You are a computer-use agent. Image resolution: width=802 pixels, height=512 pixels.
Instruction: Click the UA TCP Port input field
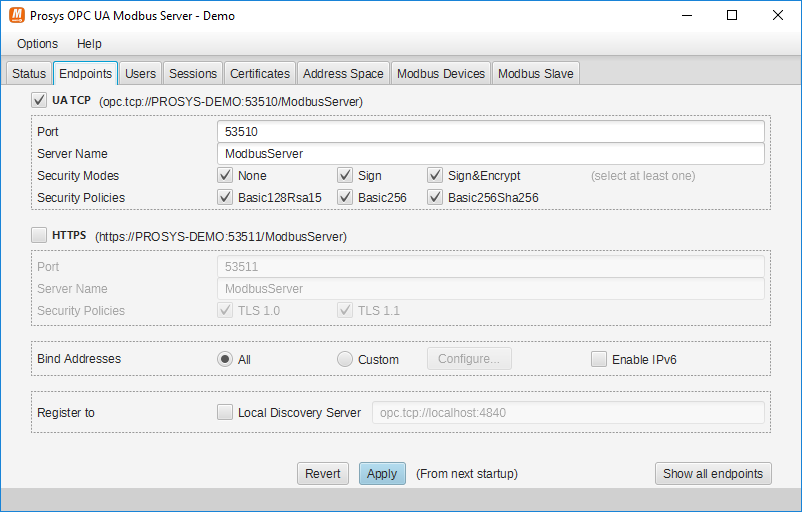(490, 131)
